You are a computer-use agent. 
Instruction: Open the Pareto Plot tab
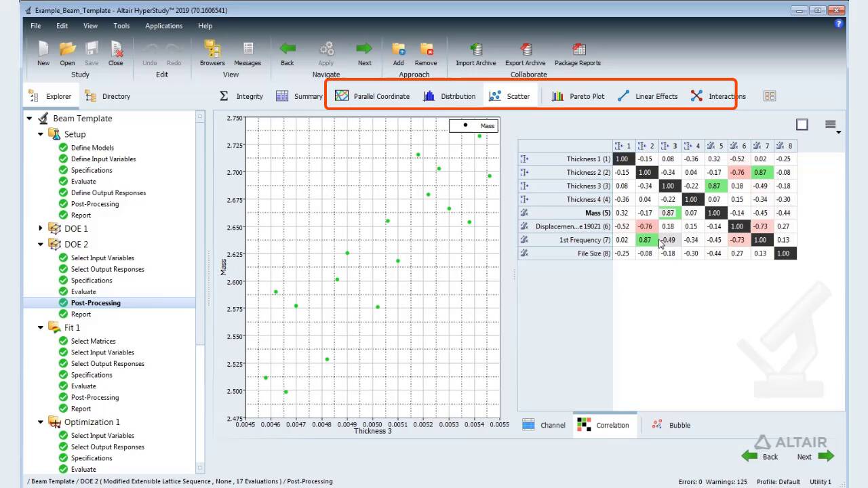pyautogui.click(x=578, y=96)
